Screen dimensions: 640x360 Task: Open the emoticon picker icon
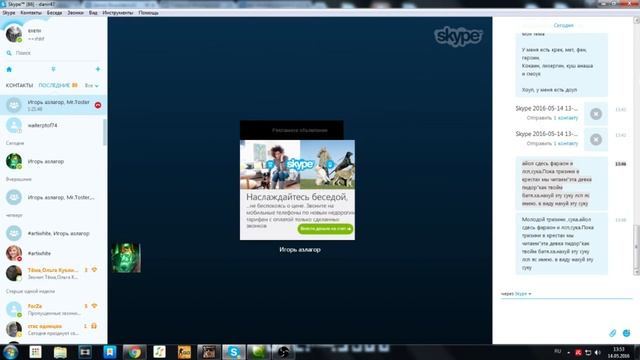627,333
